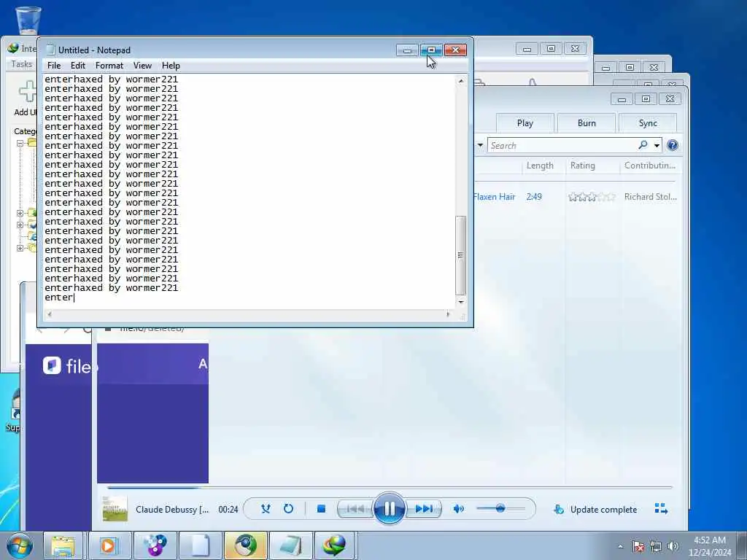Click the Notepad title bar document icon

[x=50, y=50]
